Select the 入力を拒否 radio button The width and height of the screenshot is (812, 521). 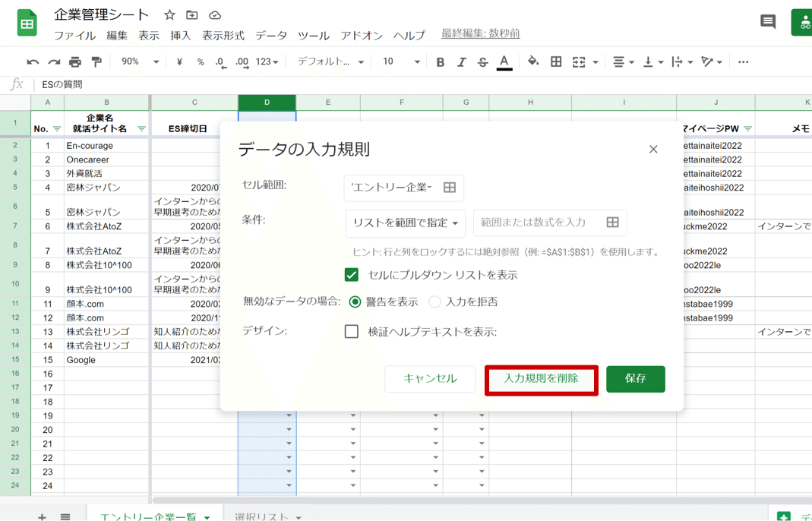tap(434, 302)
